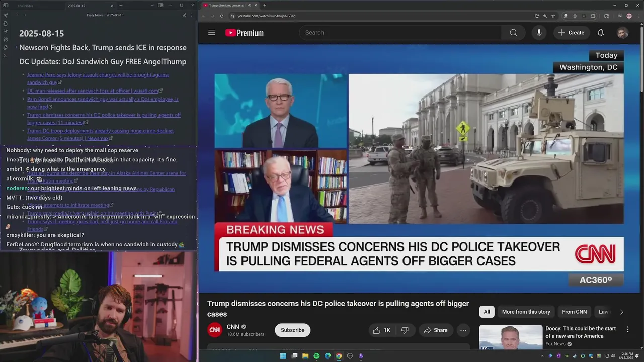The image size is (644, 362).
Task: Toggle edit mode with the pencil icon
Action: 184,15
